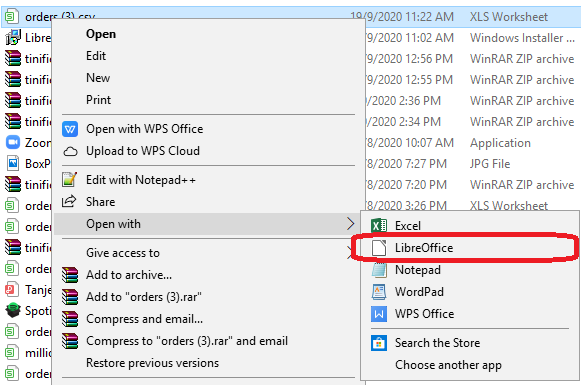This screenshot has height=386, width=581.
Task: Open the Give access to submenu
Action: point(123,253)
